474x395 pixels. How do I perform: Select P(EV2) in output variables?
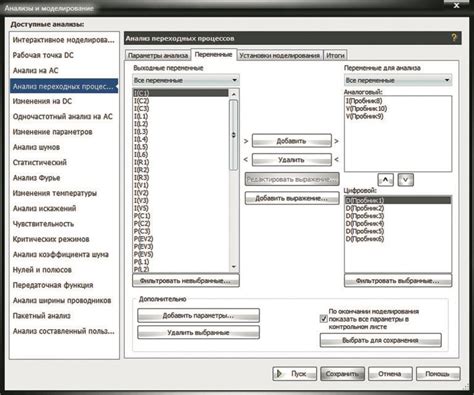pos(181,239)
